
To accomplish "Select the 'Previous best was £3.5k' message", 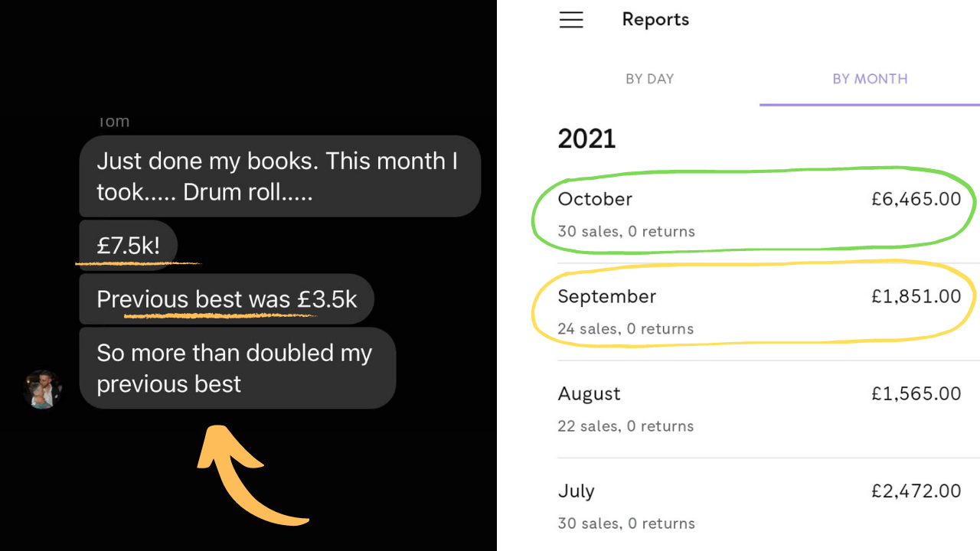I will (227, 299).
